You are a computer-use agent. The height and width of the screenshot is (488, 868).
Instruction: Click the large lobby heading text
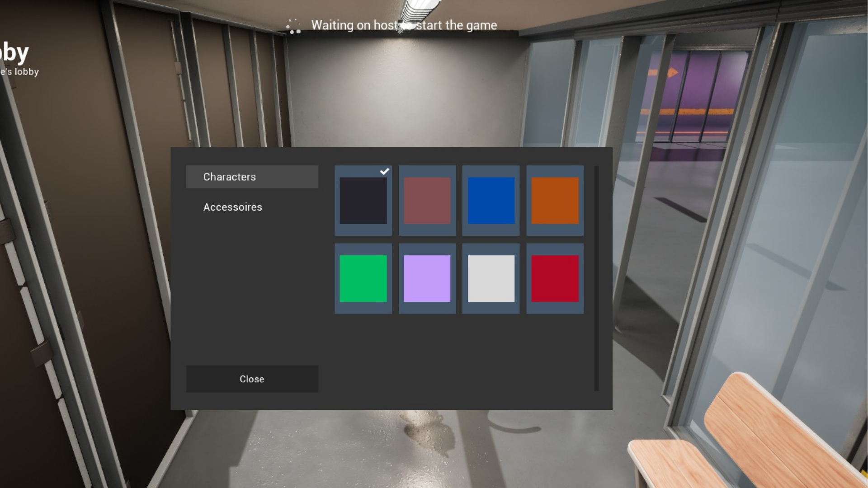point(14,53)
